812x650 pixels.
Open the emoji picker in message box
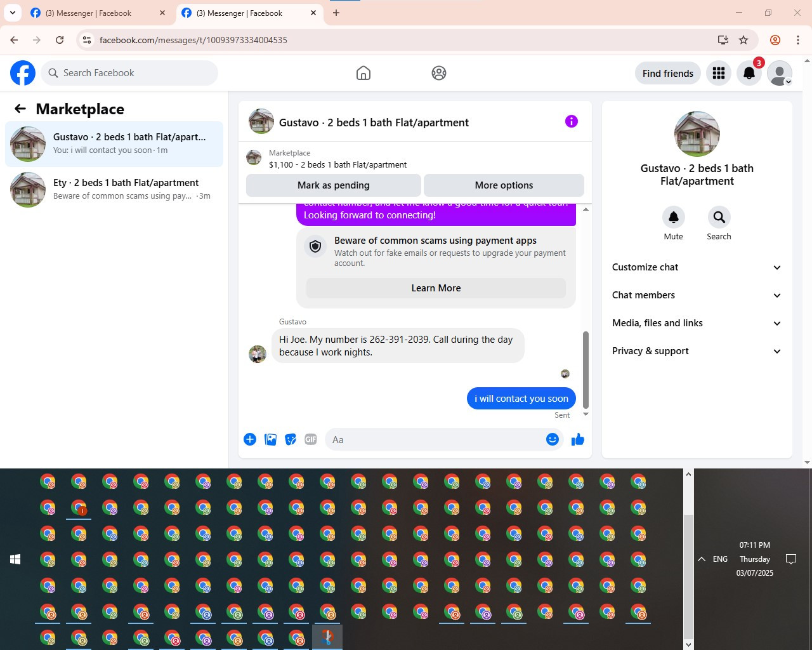[x=553, y=439]
